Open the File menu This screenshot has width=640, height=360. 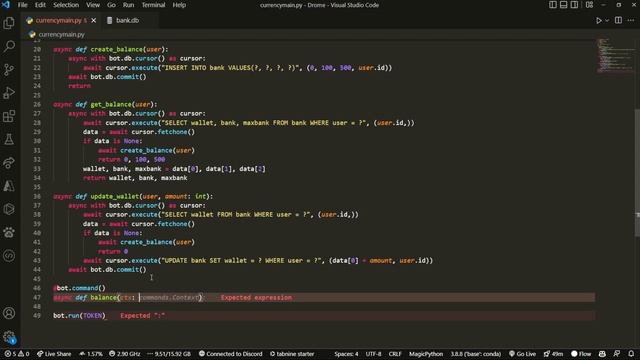pyautogui.click(x=22, y=5)
